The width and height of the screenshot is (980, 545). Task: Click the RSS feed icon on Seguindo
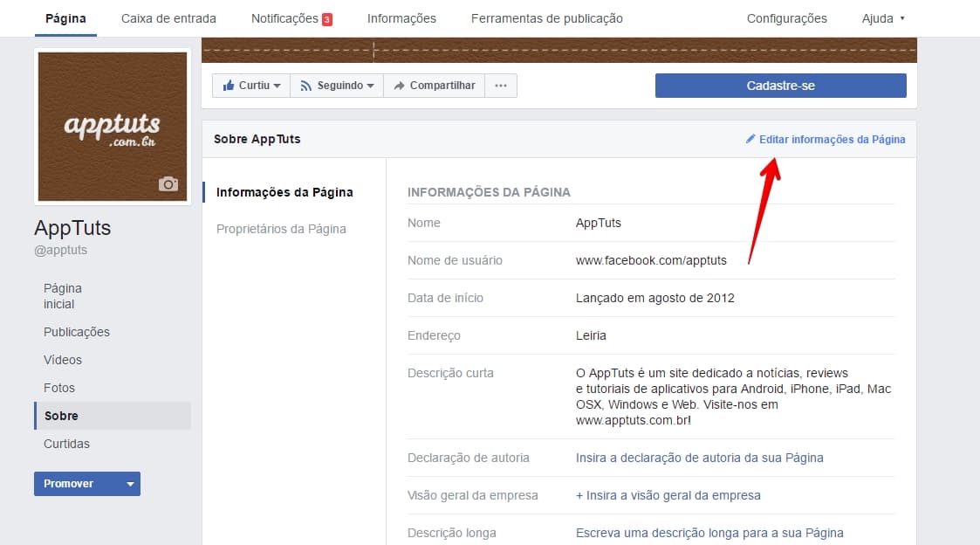click(x=305, y=86)
